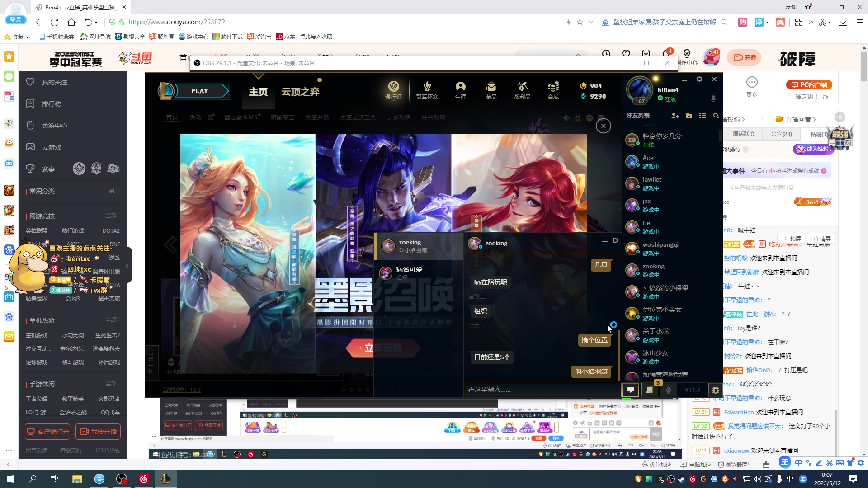Open the missions scroll icon with badge 3
The image size is (868, 488).
(650, 389)
